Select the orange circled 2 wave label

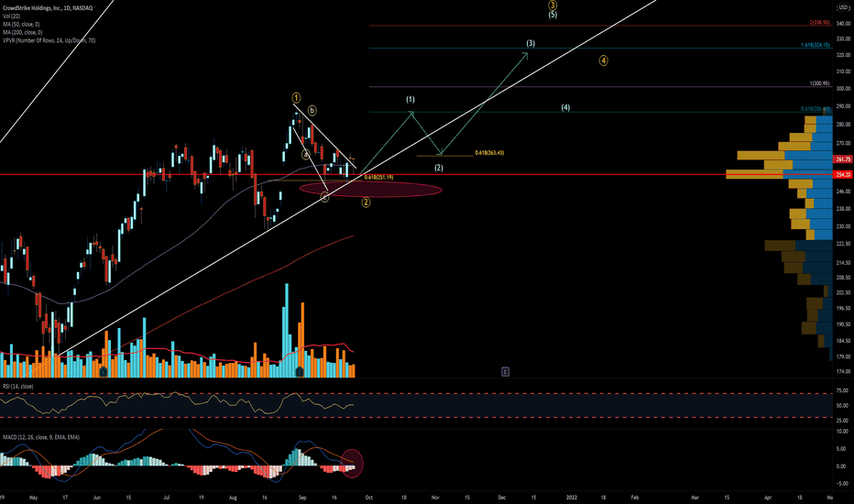pos(366,203)
